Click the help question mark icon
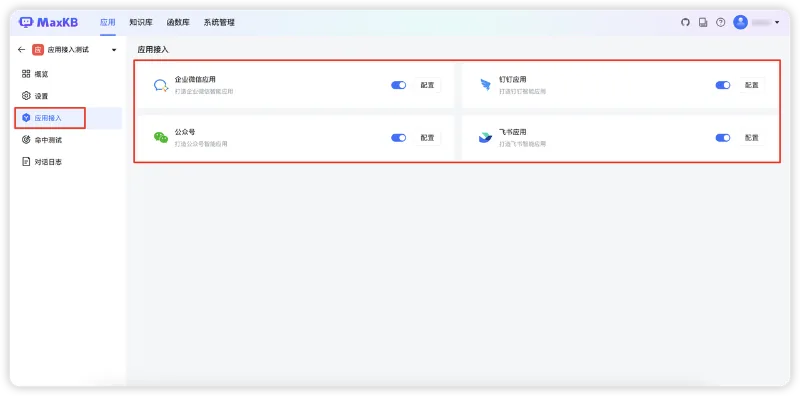800x396 pixels. coord(720,22)
